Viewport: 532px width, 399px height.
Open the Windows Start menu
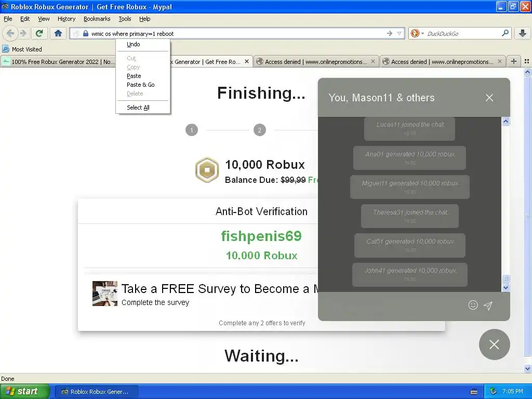pos(25,392)
